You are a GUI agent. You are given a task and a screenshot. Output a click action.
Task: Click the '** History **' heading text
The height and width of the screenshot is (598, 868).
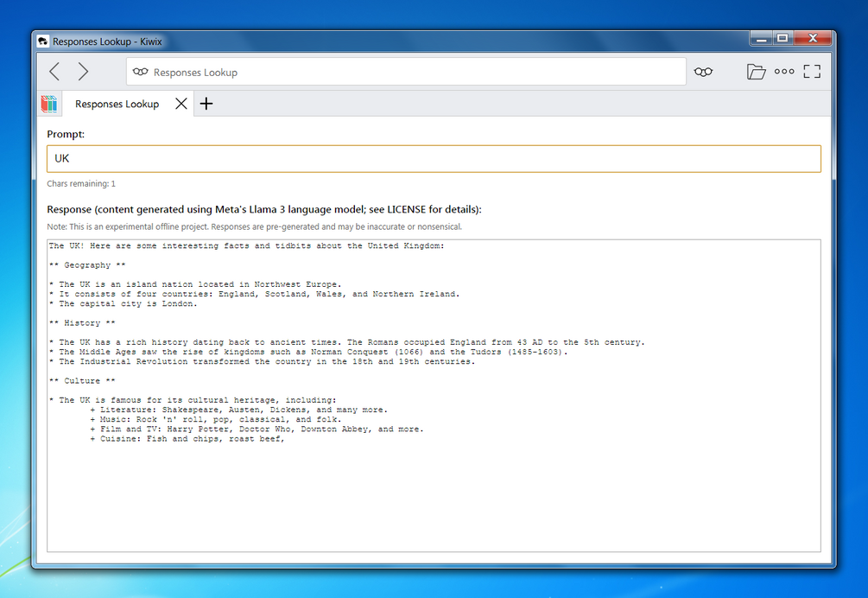(82, 323)
